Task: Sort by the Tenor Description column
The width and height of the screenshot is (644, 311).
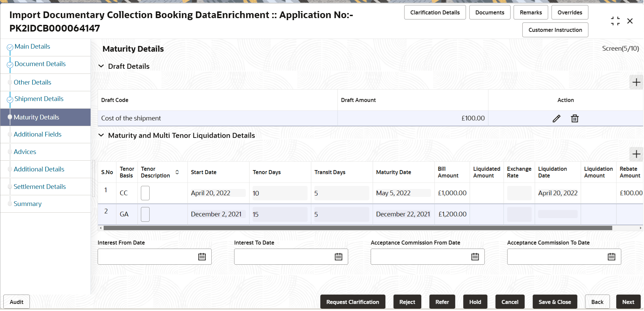Action: 177,172
